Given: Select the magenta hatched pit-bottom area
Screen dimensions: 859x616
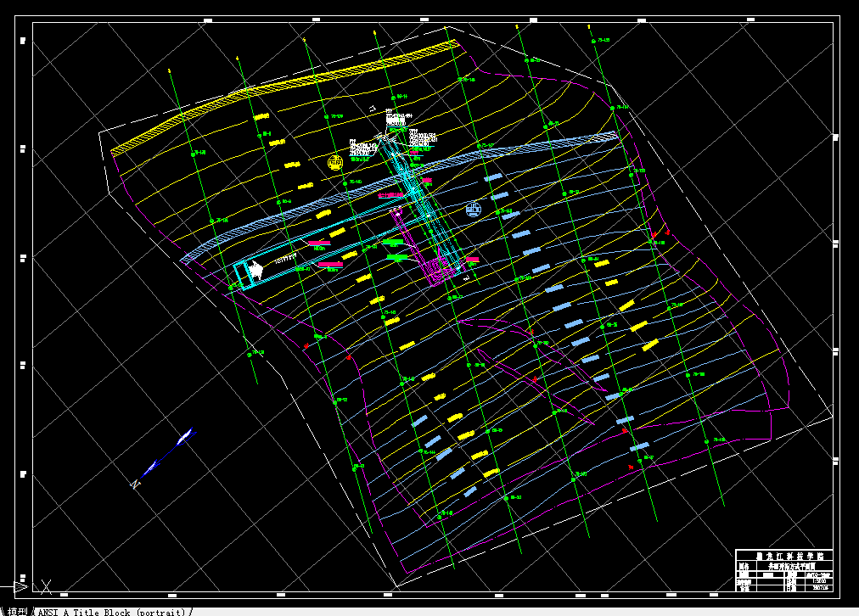Looking at the screenshot, I should [x=440, y=270].
